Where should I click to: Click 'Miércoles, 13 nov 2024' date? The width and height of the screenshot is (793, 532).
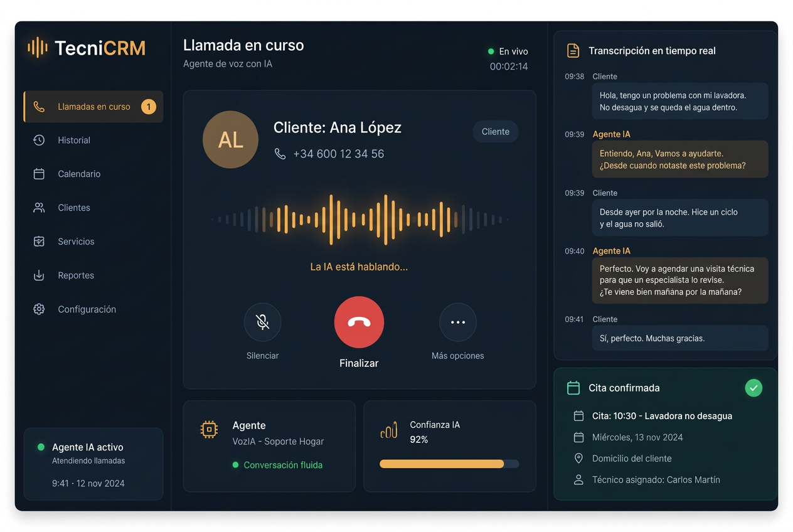coord(637,437)
